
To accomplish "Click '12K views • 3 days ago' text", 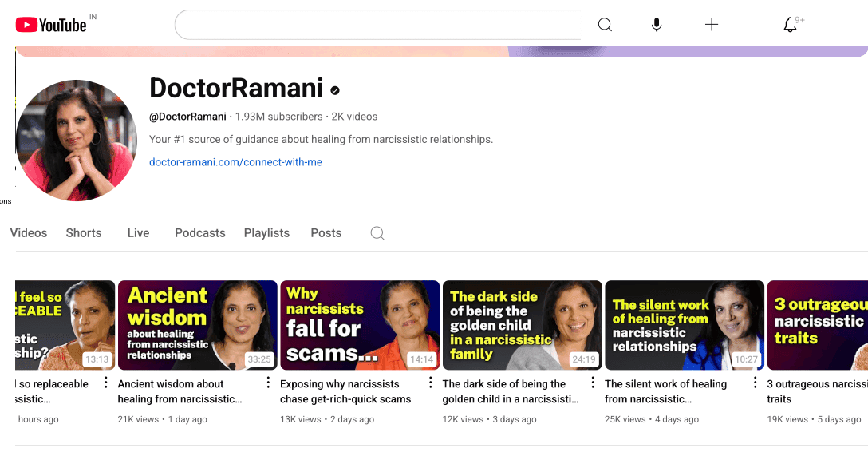I will pyautogui.click(x=489, y=419).
